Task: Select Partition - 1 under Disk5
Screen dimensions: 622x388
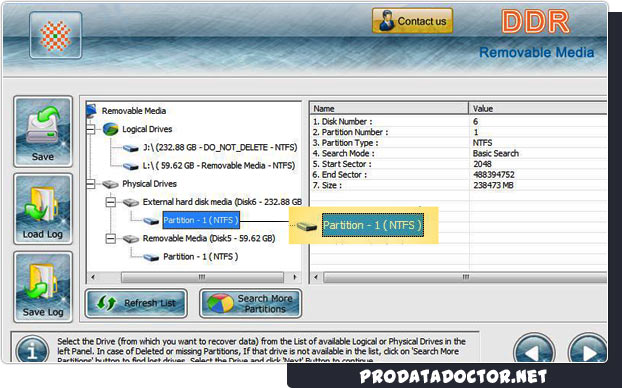Action: point(201,257)
